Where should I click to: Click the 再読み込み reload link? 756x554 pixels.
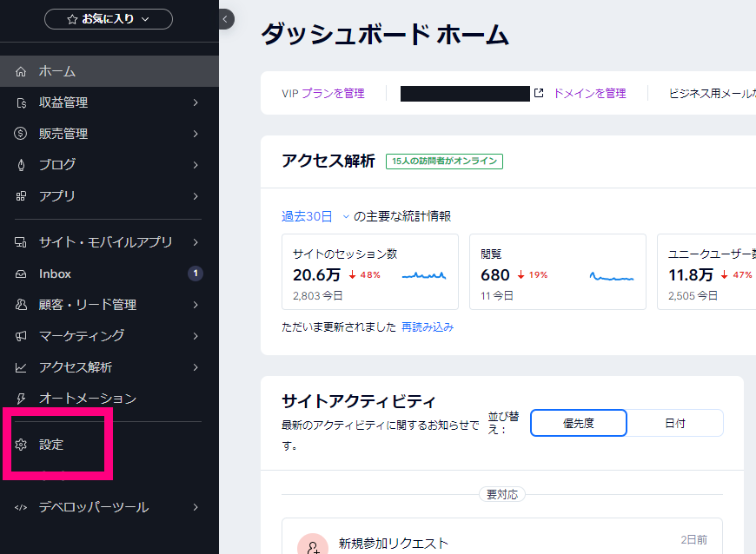(x=428, y=327)
